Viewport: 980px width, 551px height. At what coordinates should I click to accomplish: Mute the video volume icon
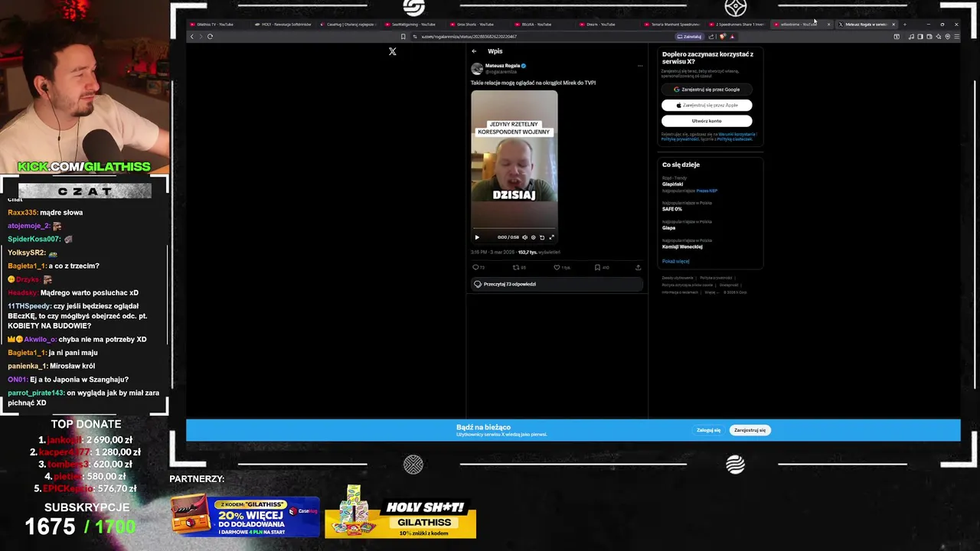524,237
